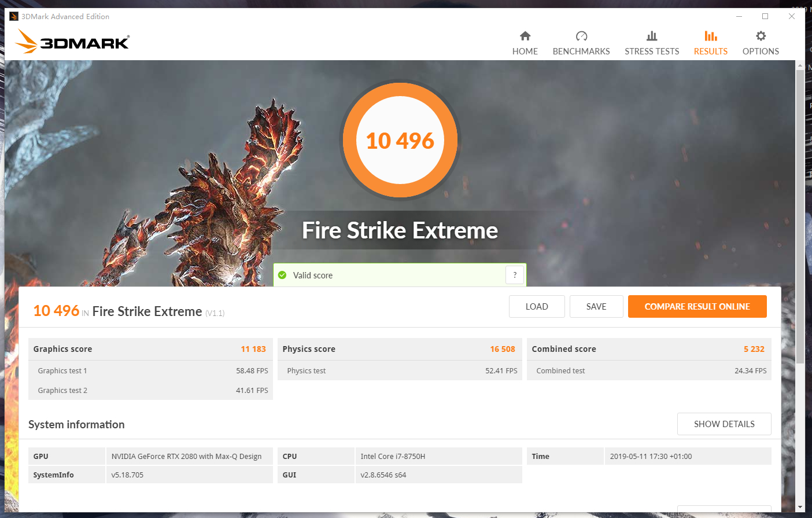Select the Stress Tests chart icon
The height and width of the screenshot is (518, 812).
tap(652, 36)
